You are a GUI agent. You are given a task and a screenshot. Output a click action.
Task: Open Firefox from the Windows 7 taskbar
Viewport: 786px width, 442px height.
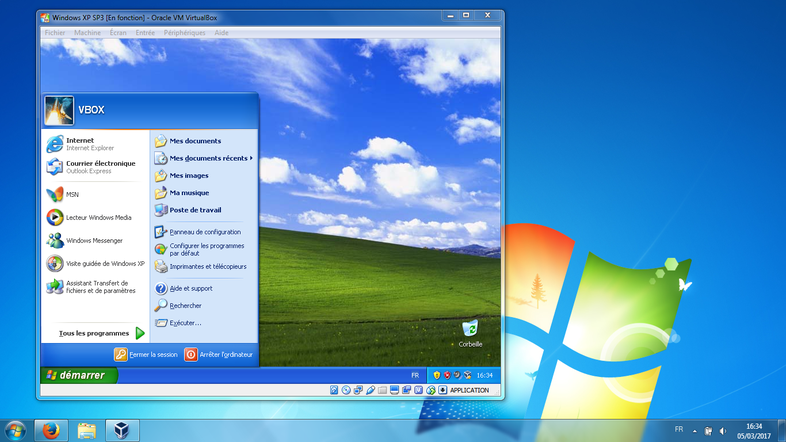tap(51, 431)
